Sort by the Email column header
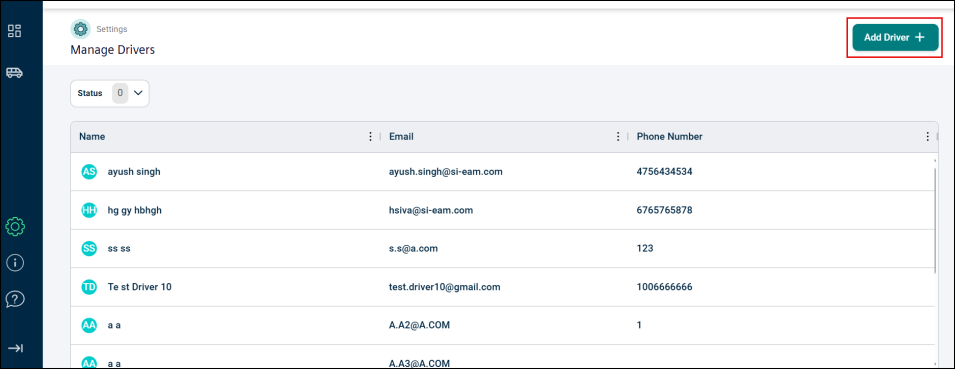 [401, 136]
